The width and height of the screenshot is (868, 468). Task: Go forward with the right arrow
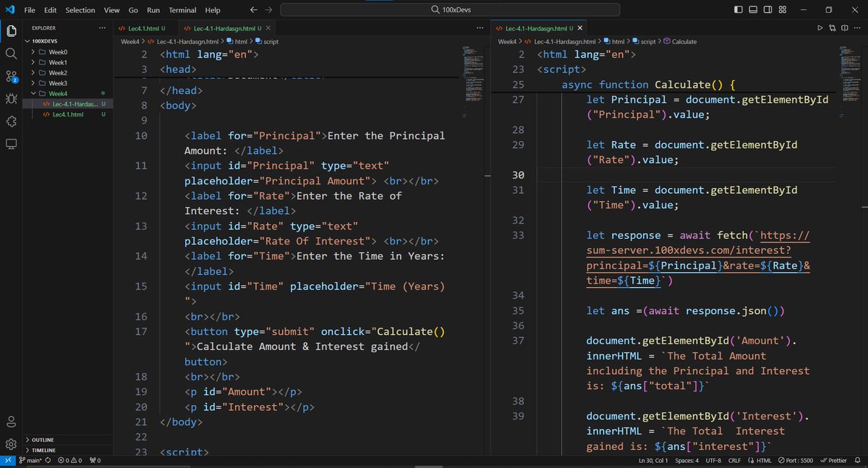(269, 10)
